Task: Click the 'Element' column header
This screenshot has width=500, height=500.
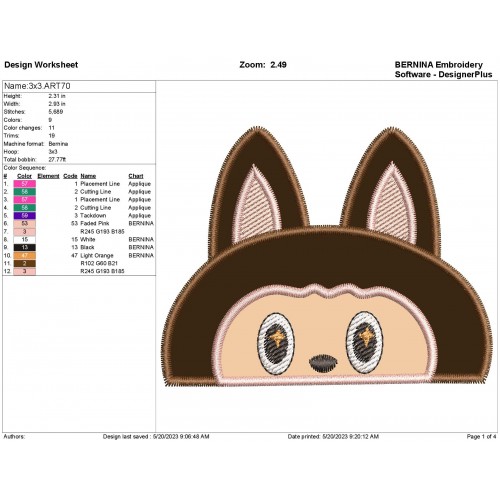Action: coord(48,176)
